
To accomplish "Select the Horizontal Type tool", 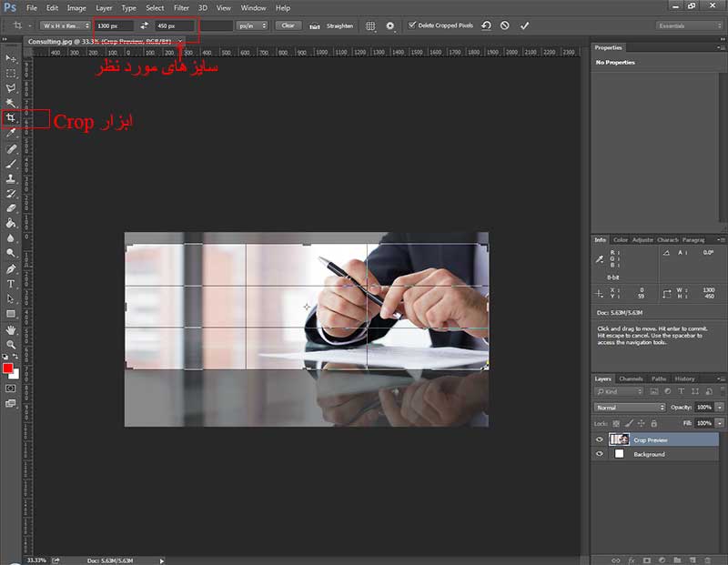I will (x=11, y=284).
